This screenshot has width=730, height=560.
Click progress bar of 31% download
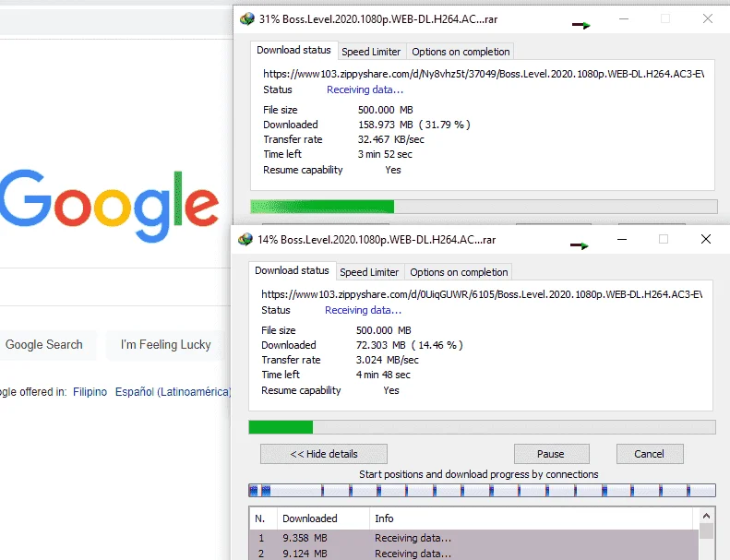[484, 207]
